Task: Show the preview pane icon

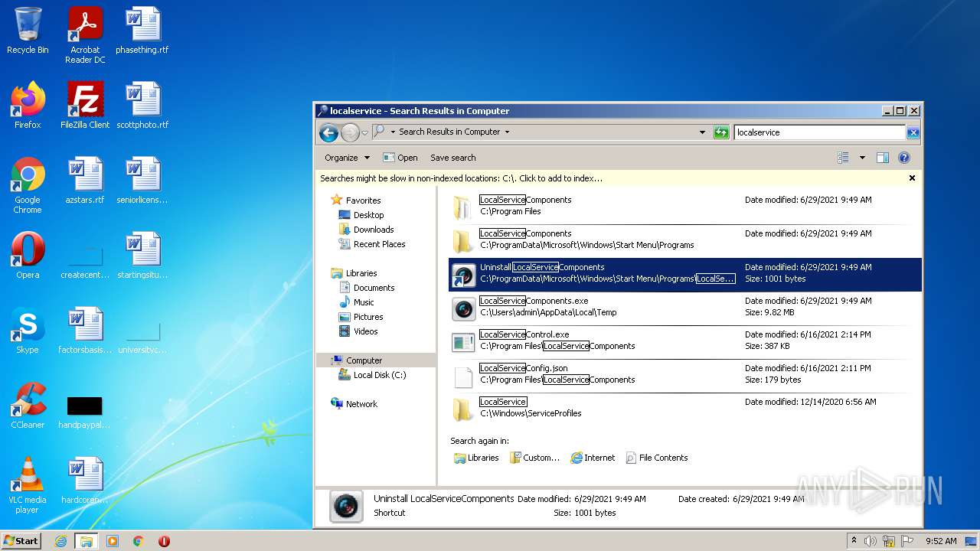Action: pyautogui.click(x=882, y=158)
